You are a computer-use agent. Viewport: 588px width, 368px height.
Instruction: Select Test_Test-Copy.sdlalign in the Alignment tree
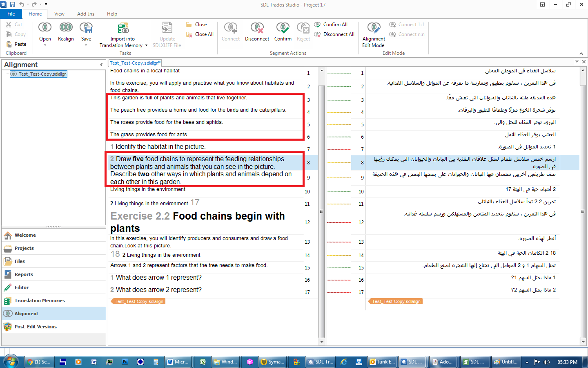click(x=39, y=74)
